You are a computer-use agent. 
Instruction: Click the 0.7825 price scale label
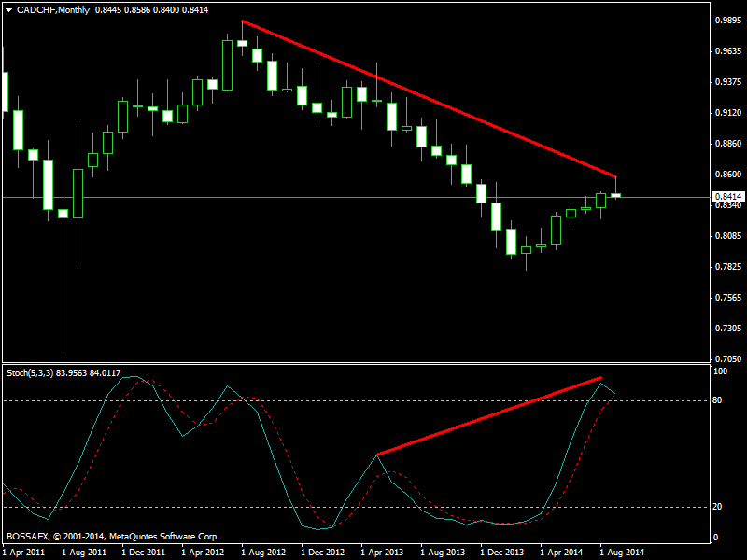coord(728,267)
